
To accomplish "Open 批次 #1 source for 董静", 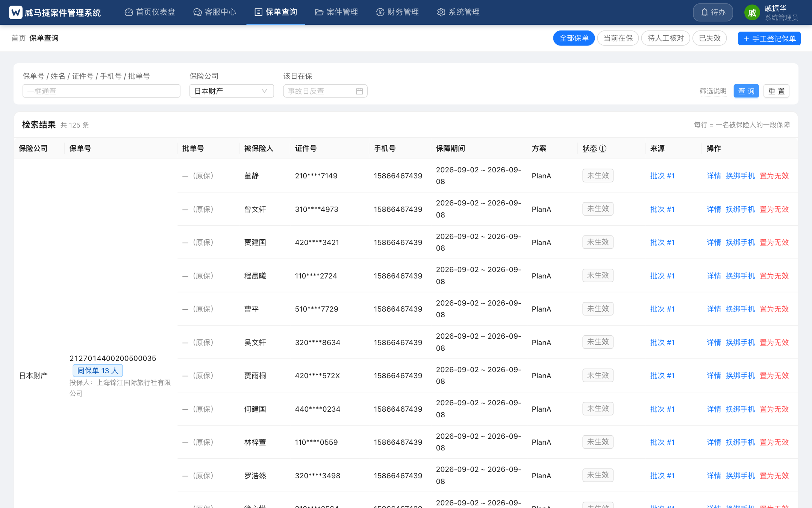I will (x=662, y=176).
